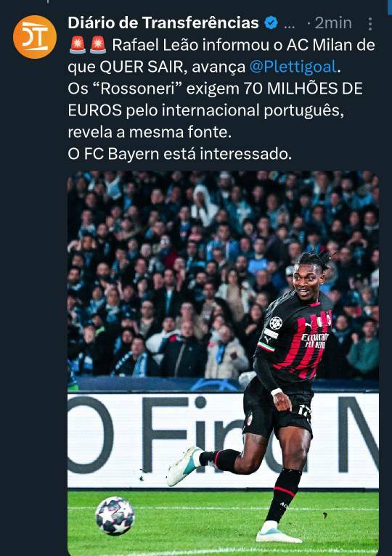Open the orange DT profile avatar
The width and height of the screenshot is (392, 556).
tap(35, 37)
